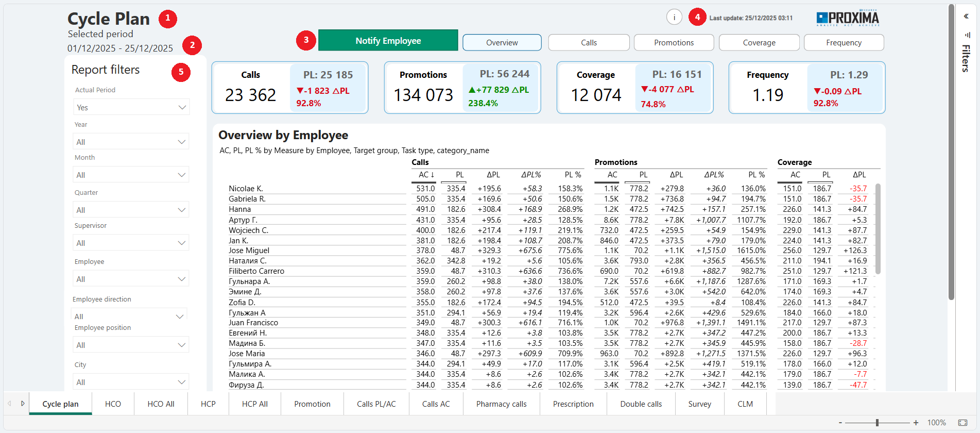This screenshot has width=980, height=433.
Task: Open the Employee position dropdown
Action: [131, 345]
